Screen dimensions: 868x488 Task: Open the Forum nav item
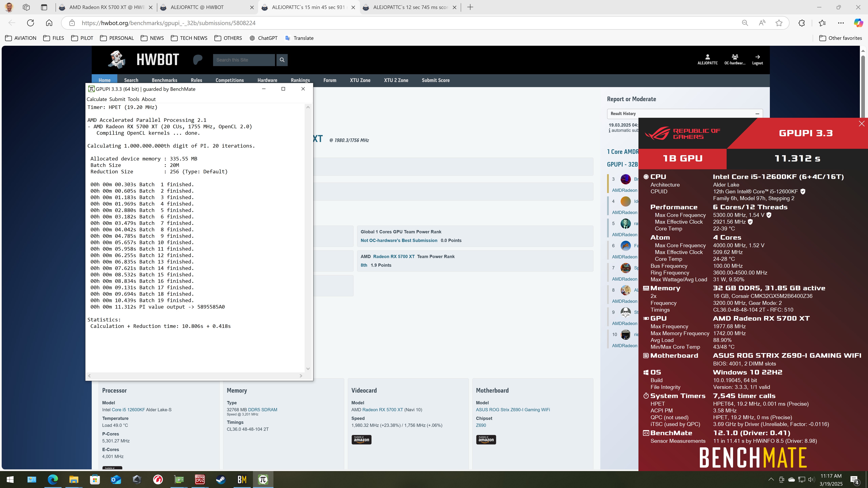[x=330, y=80]
